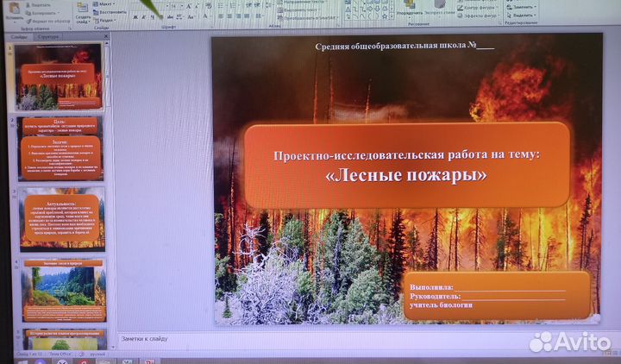The height and width of the screenshot is (364, 621).
Task: Select the star shape in shapes gallery
Action: pos(385,16)
